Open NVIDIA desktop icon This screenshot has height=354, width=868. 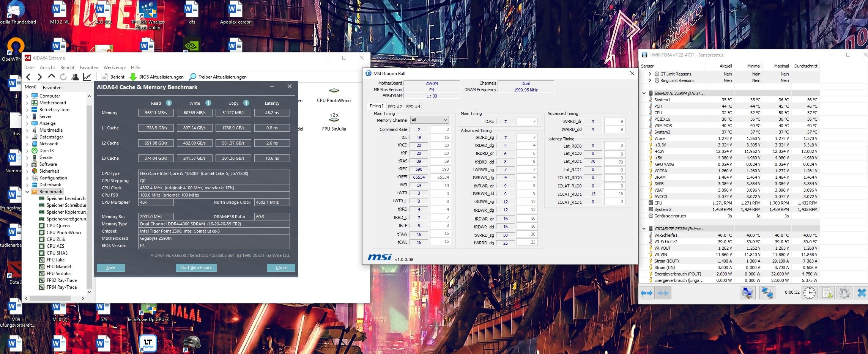tap(192, 45)
